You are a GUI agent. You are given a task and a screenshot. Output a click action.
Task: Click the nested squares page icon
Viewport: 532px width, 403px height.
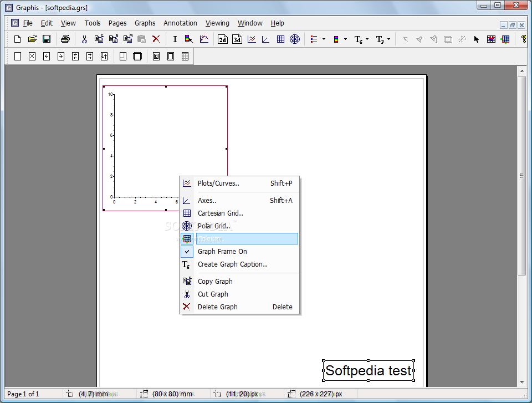pos(156,57)
